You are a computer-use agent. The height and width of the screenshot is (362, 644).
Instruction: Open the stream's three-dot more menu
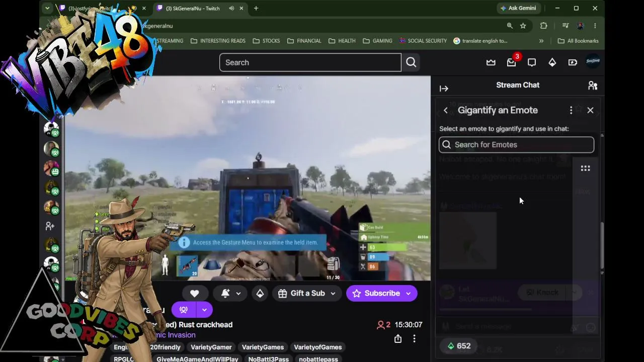click(414, 339)
